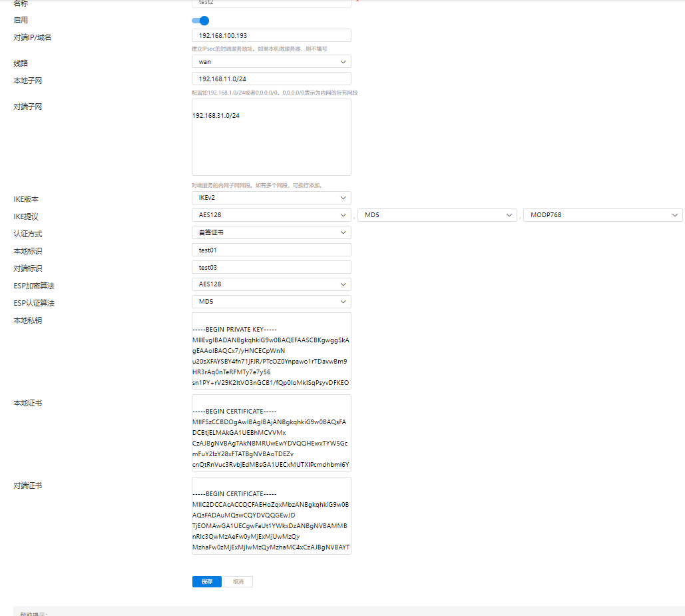
Task: Toggle the 启用 enable switch
Action: 200,21
